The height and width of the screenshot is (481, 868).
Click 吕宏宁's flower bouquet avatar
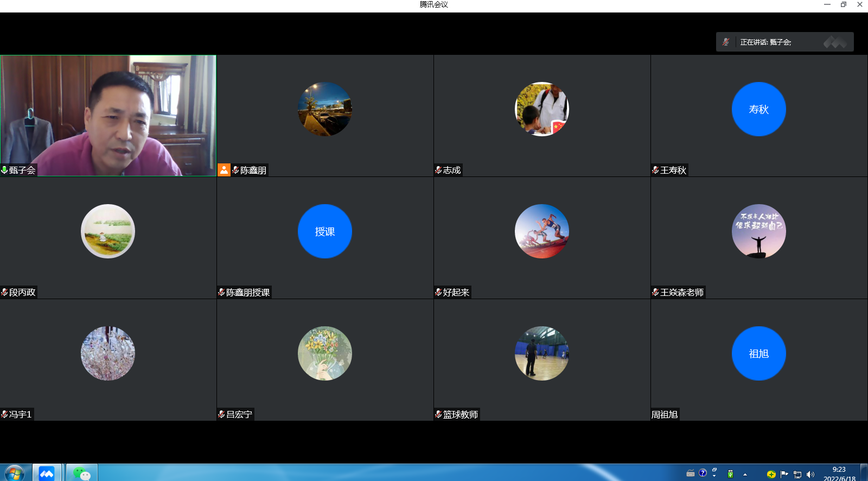point(325,353)
